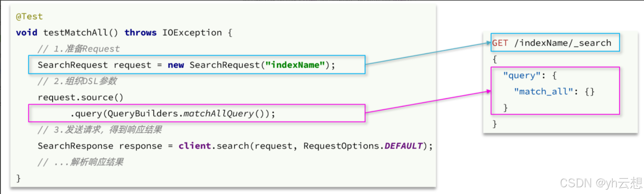
Task: Click the 'SearchResponse response = client.search' line
Action: click(235, 146)
